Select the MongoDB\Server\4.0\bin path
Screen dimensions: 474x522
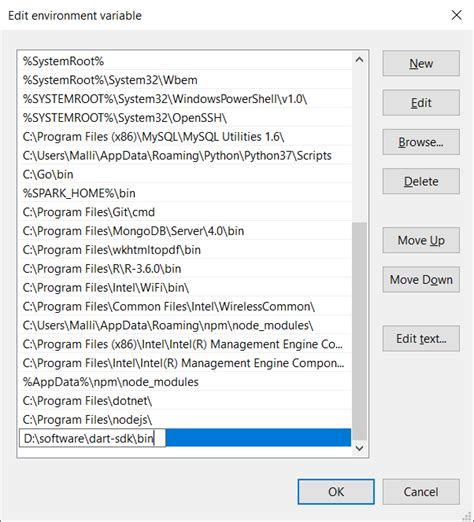pos(185,231)
